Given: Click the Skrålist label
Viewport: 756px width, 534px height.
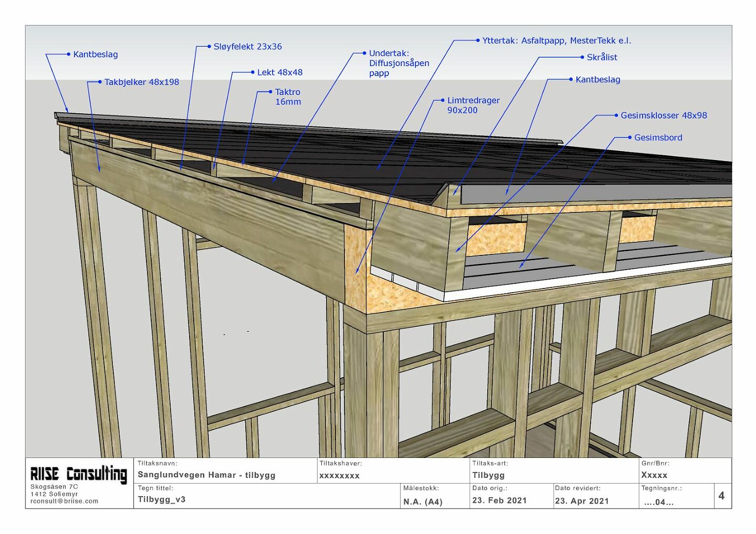Looking at the screenshot, I should coord(602,57).
